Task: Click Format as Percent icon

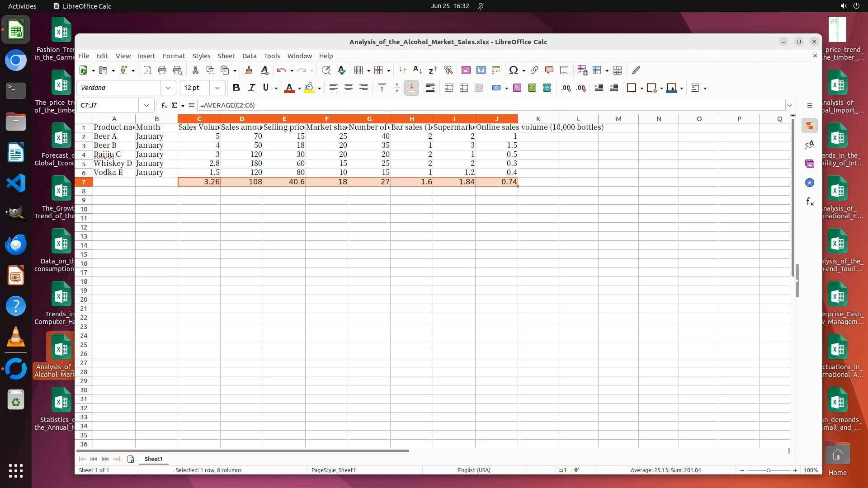Action: point(517,88)
